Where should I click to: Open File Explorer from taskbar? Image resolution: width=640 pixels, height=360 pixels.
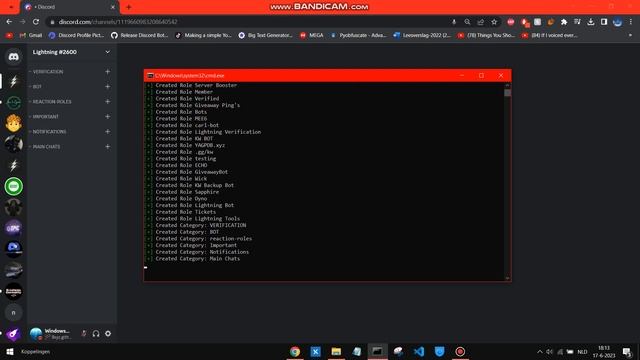click(x=336, y=351)
